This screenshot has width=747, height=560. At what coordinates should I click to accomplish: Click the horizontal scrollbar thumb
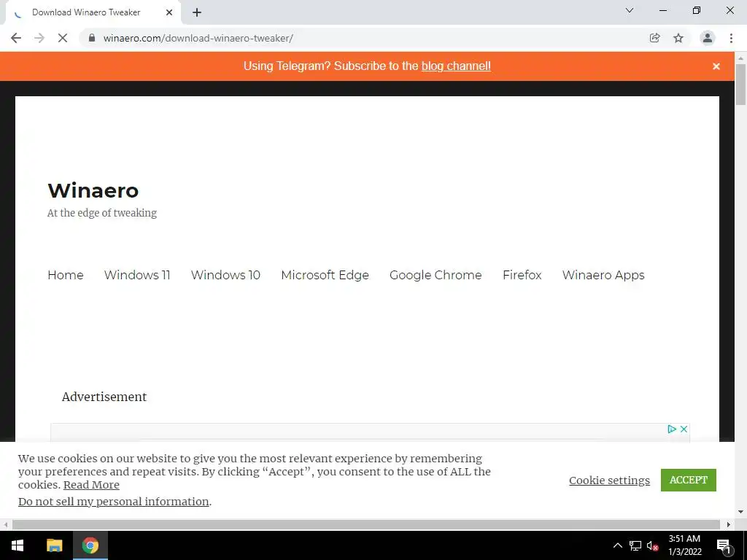(x=366, y=524)
